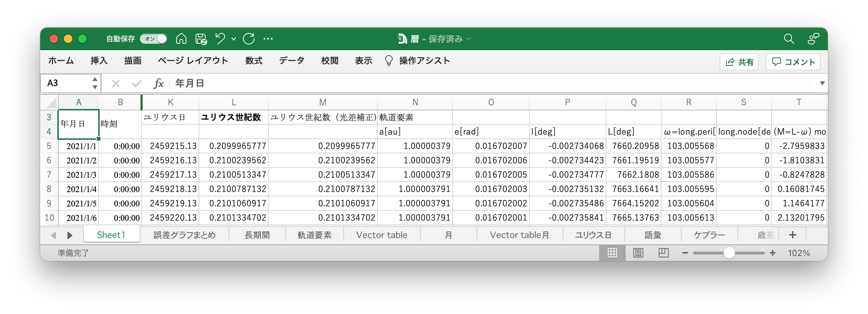The height and width of the screenshot is (314, 868).
Task: Select column K header
Action: [170, 102]
